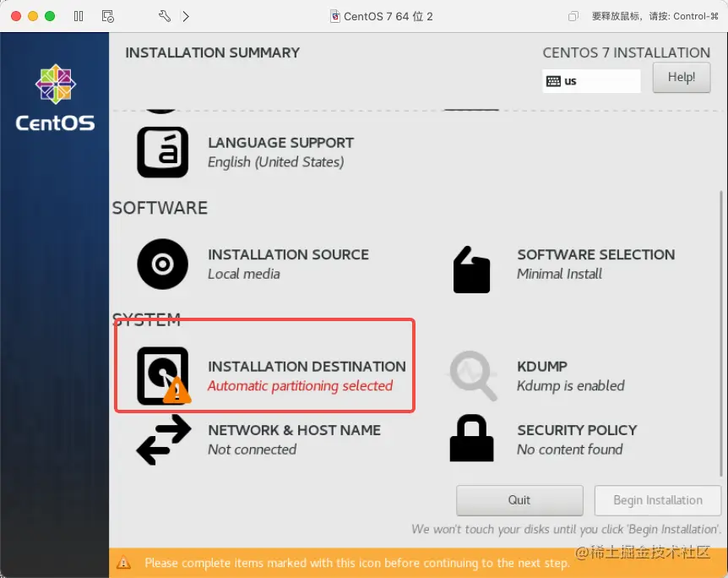The image size is (728, 578).
Task: Click the Software Selection package icon
Action: (x=471, y=270)
